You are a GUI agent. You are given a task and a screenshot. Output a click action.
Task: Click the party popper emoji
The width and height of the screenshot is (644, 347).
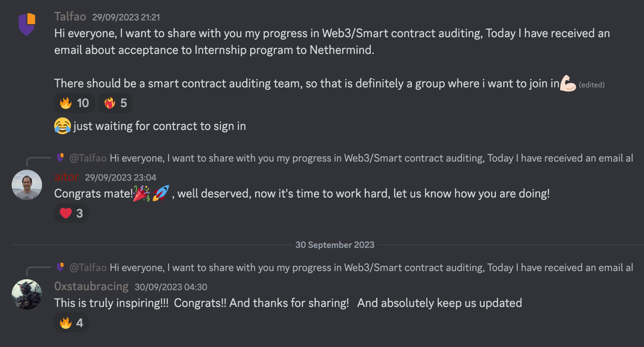(x=142, y=193)
